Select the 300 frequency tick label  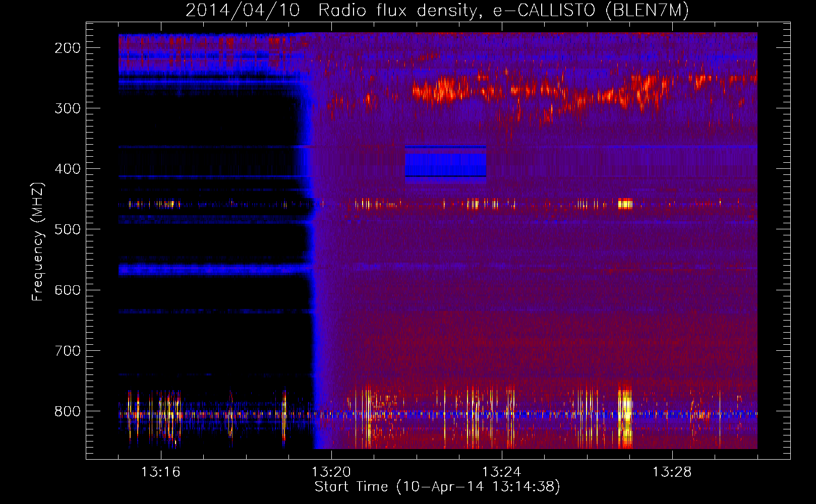tap(68, 108)
